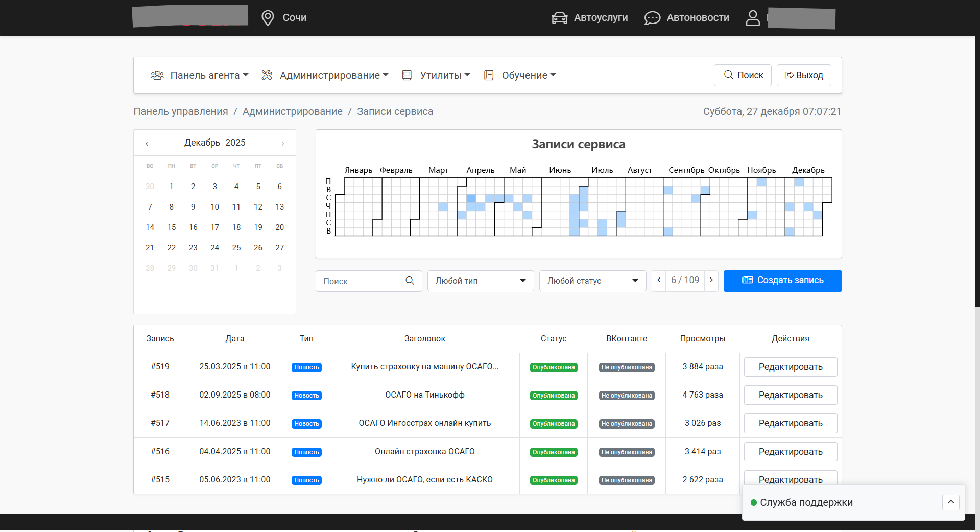Click the chat bubble icon for Автоновости
The height and width of the screenshot is (532, 980).
point(652,18)
